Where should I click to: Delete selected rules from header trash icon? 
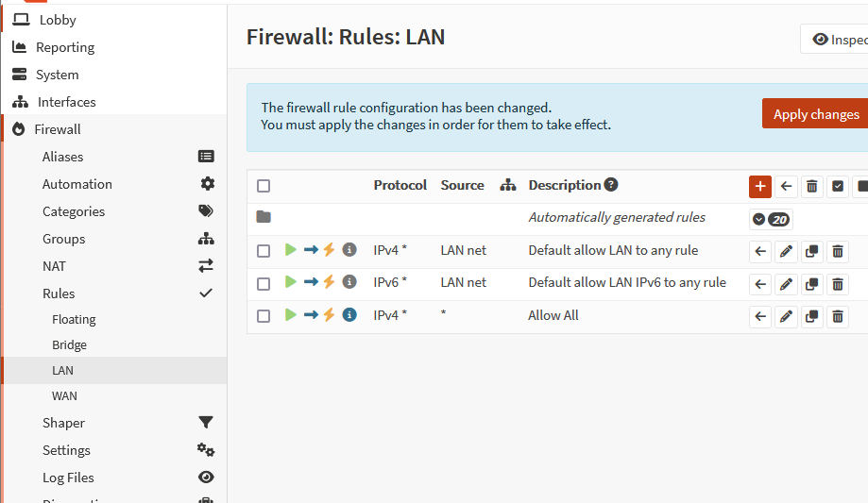point(811,186)
